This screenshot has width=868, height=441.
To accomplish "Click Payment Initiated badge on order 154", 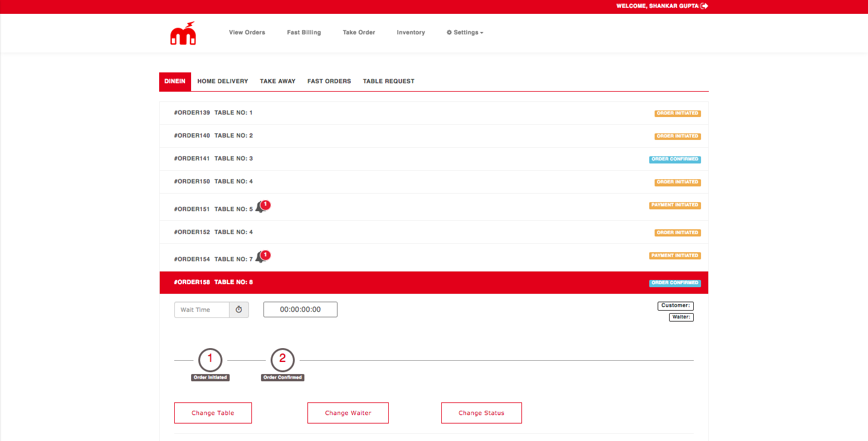I will tap(675, 256).
